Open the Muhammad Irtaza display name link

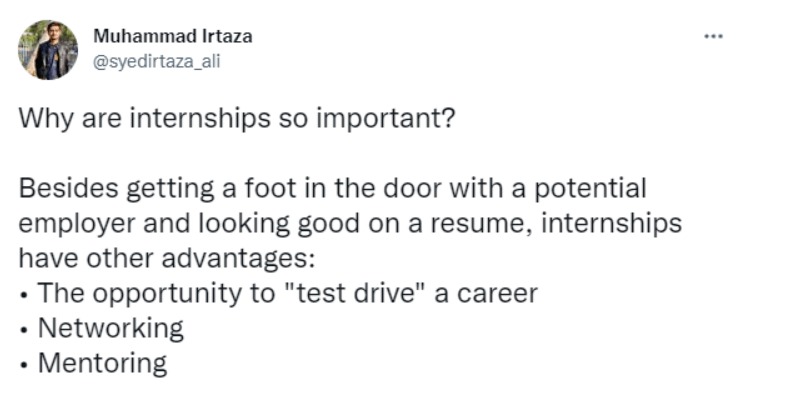pos(172,36)
